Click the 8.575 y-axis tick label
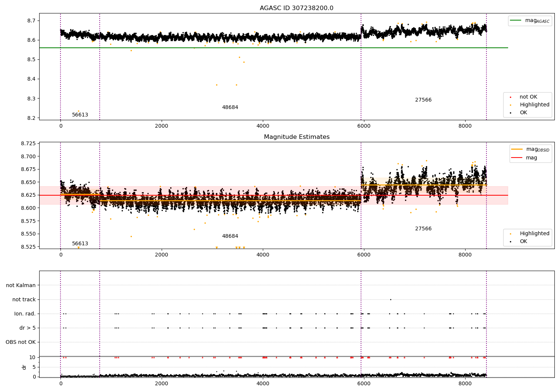Viewport: 560px width, 392px height. click(28, 221)
